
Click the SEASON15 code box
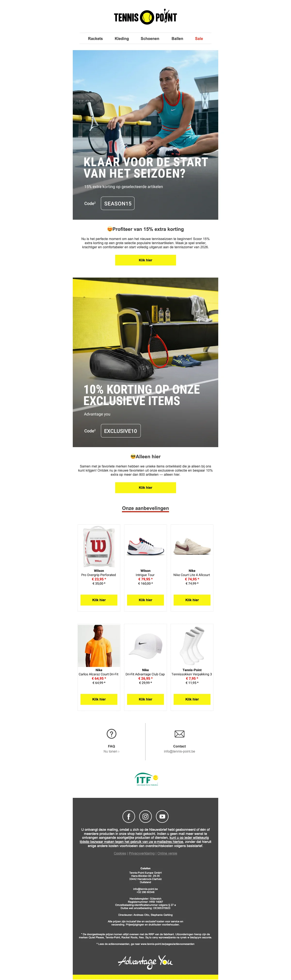click(x=118, y=203)
